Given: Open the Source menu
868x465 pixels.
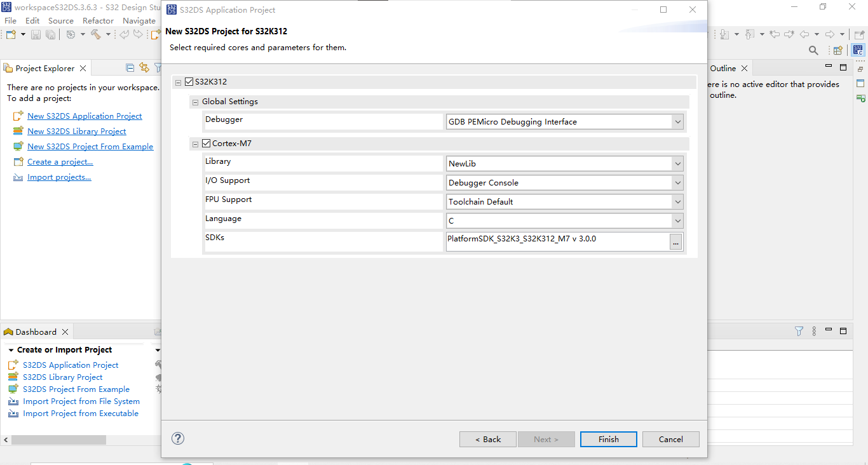Looking at the screenshot, I should (61, 20).
